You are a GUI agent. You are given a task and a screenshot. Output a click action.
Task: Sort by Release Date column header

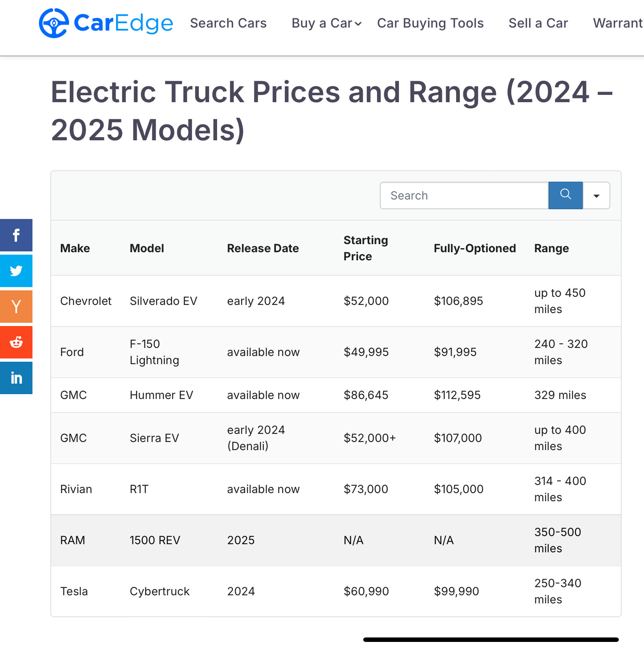click(263, 248)
